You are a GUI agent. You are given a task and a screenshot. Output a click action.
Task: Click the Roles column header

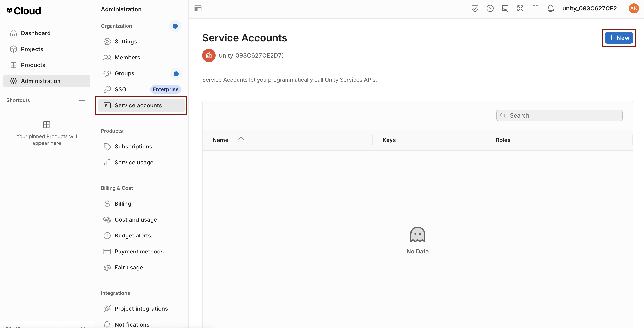pos(503,140)
